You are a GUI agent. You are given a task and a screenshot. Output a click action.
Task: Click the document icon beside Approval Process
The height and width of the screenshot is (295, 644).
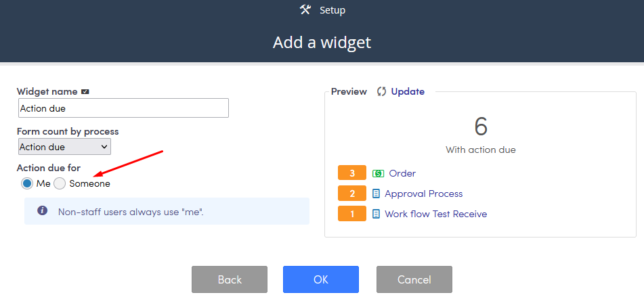click(376, 194)
